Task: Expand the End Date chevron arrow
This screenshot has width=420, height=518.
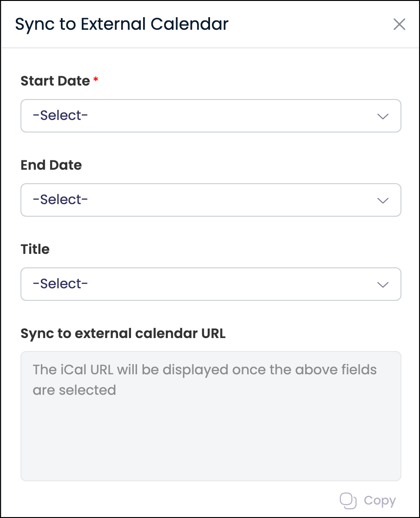Action: coord(383,200)
